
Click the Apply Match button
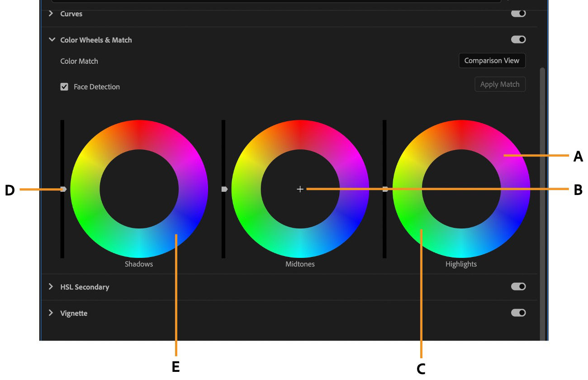[x=500, y=84]
